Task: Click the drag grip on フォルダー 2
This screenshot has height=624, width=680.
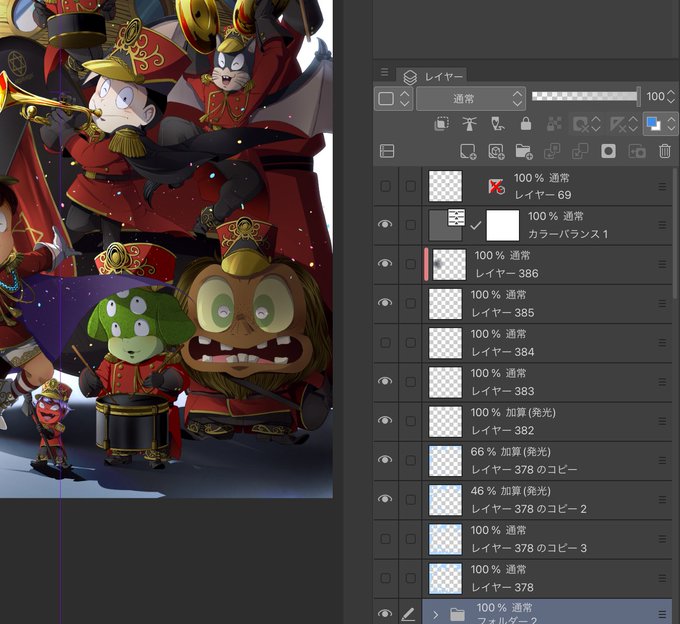Action: (x=662, y=614)
